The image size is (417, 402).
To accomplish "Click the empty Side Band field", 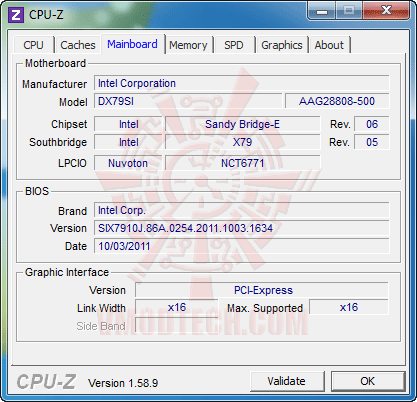I will tap(177, 325).
